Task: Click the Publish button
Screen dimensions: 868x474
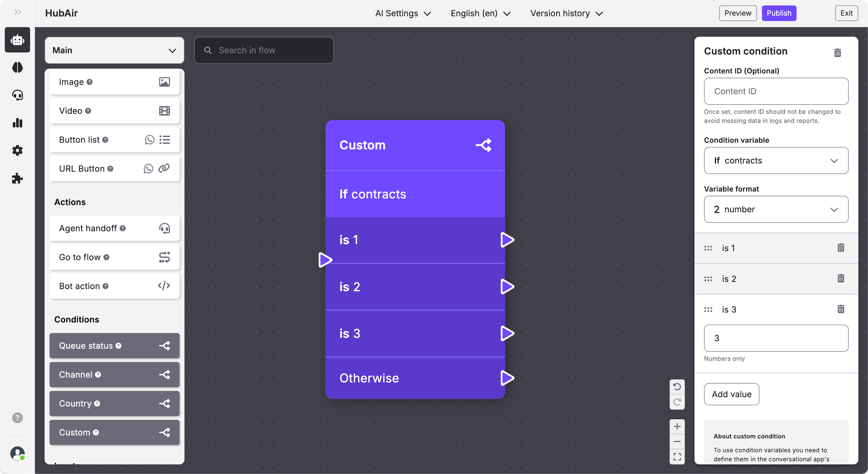Action: 779,13
